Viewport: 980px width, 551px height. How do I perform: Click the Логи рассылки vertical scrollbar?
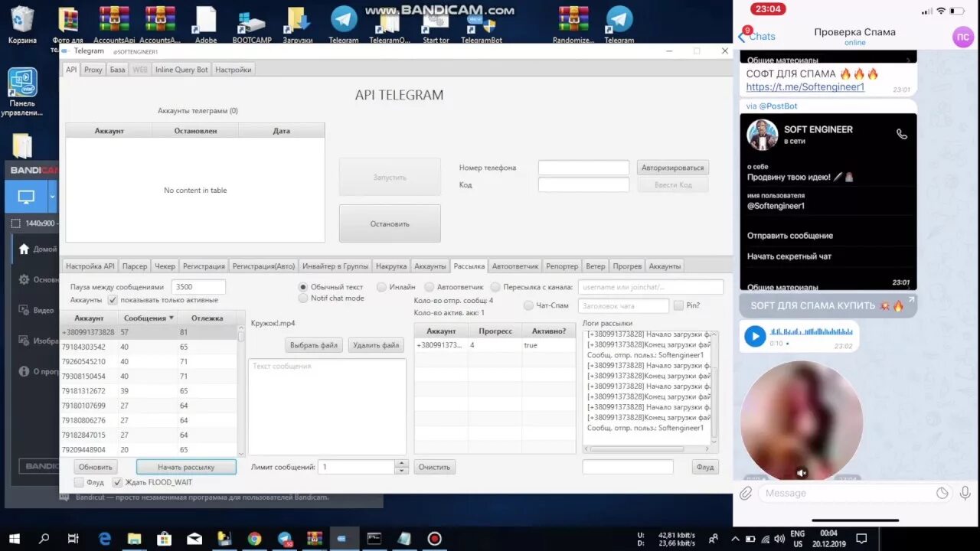click(715, 386)
